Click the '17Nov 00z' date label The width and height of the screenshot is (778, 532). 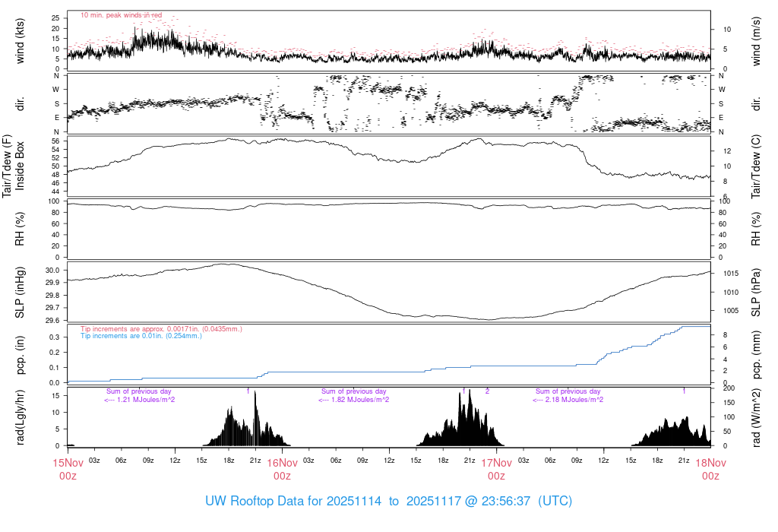point(497,470)
